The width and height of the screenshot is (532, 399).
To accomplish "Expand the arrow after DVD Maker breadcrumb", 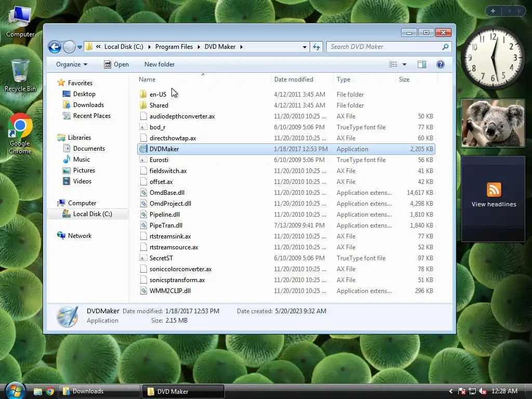I will coord(241,47).
